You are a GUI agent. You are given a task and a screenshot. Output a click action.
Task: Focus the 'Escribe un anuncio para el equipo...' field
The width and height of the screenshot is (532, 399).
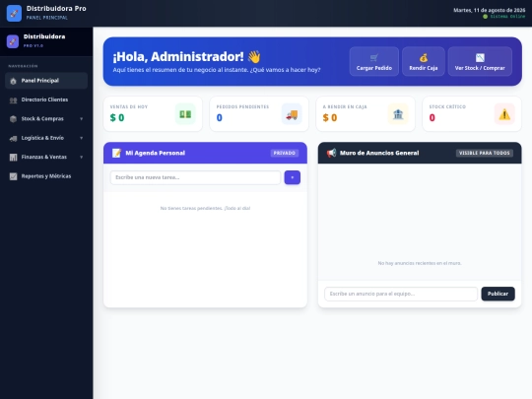point(401,294)
